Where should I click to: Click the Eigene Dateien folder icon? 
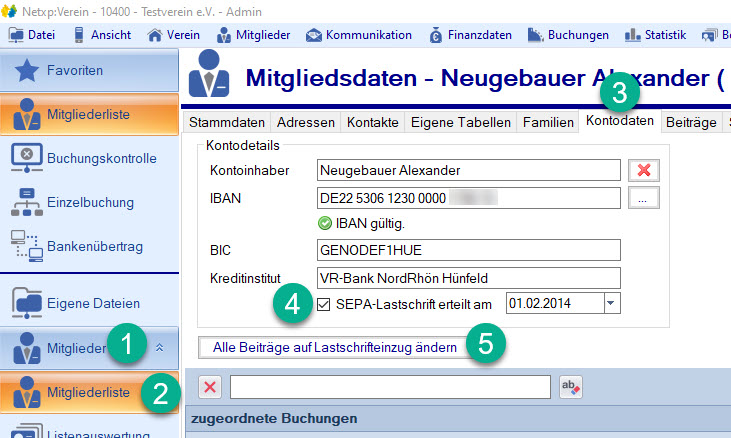27,303
